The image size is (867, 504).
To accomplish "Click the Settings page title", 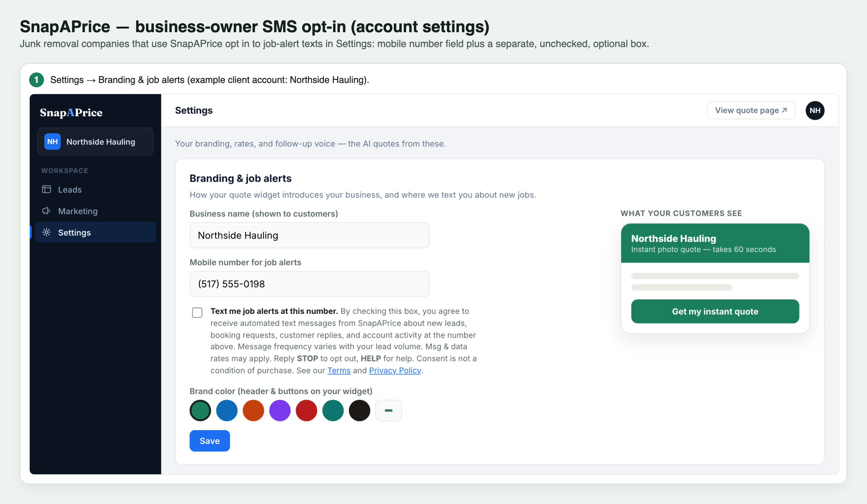I will point(194,111).
